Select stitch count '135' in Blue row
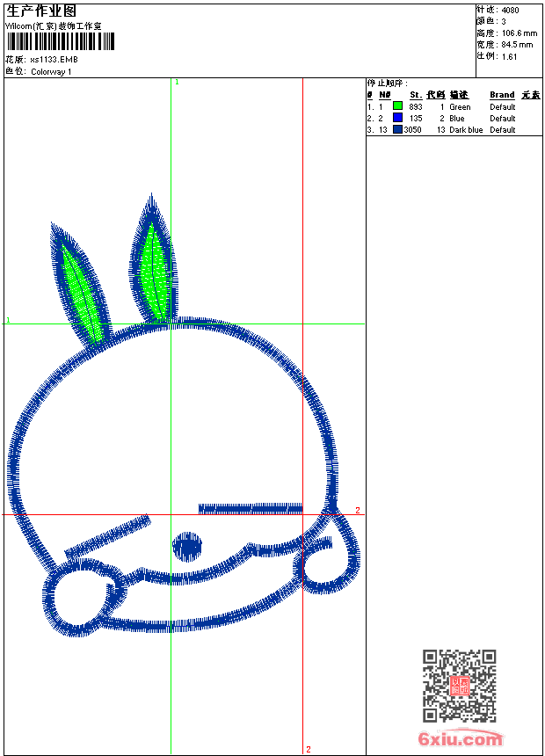This screenshot has width=545, height=756. pyautogui.click(x=415, y=119)
